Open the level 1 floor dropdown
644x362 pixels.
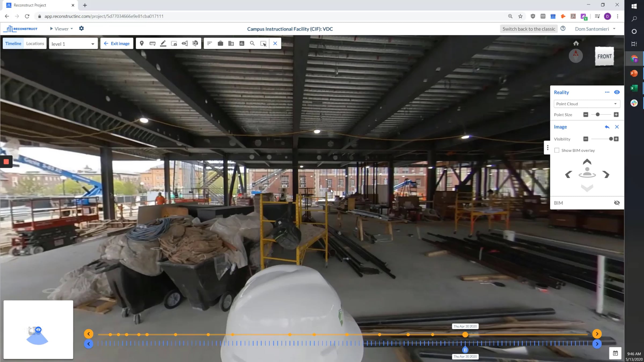click(73, 44)
